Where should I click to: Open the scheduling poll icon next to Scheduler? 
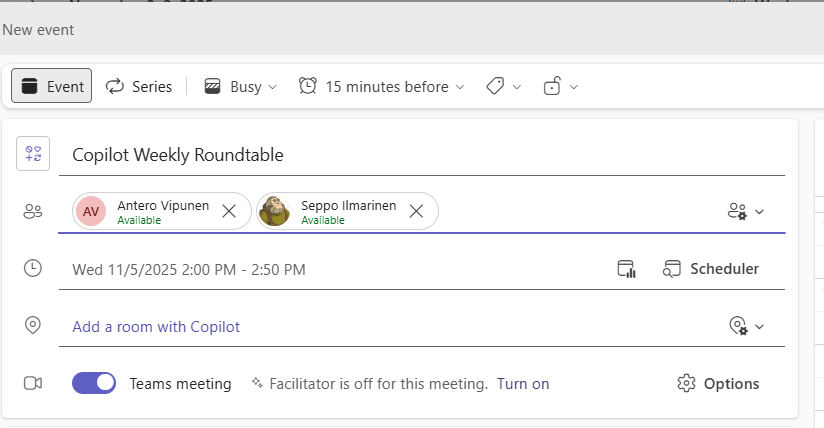[627, 268]
